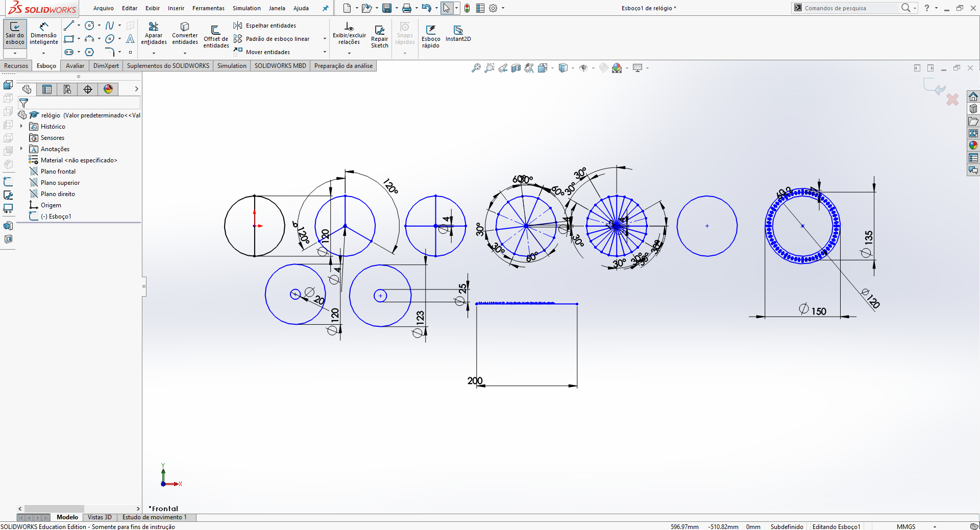This screenshot has height=530, width=980.
Task: Select Dimensão inteligente tool
Action: (43, 33)
